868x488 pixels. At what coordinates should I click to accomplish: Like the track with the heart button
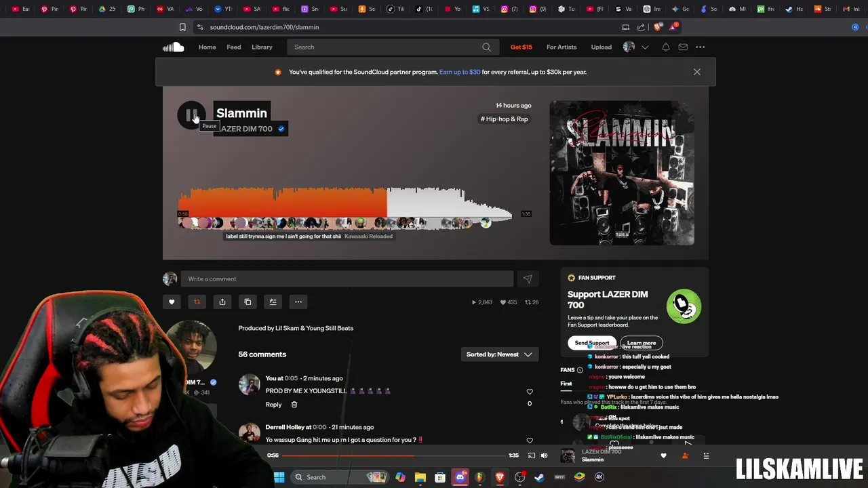point(172,302)
